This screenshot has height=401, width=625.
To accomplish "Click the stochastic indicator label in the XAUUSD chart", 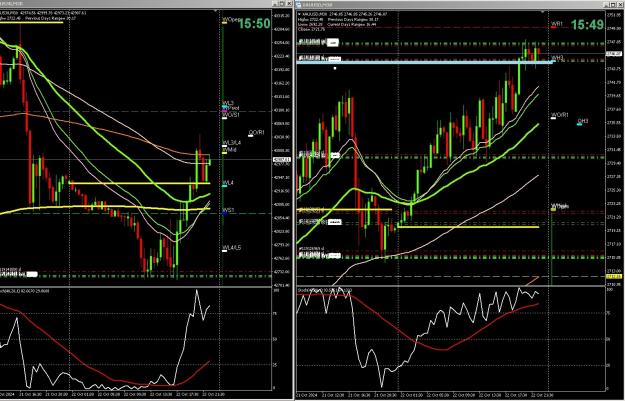I will pyautogui.click(x=325, y=290).
